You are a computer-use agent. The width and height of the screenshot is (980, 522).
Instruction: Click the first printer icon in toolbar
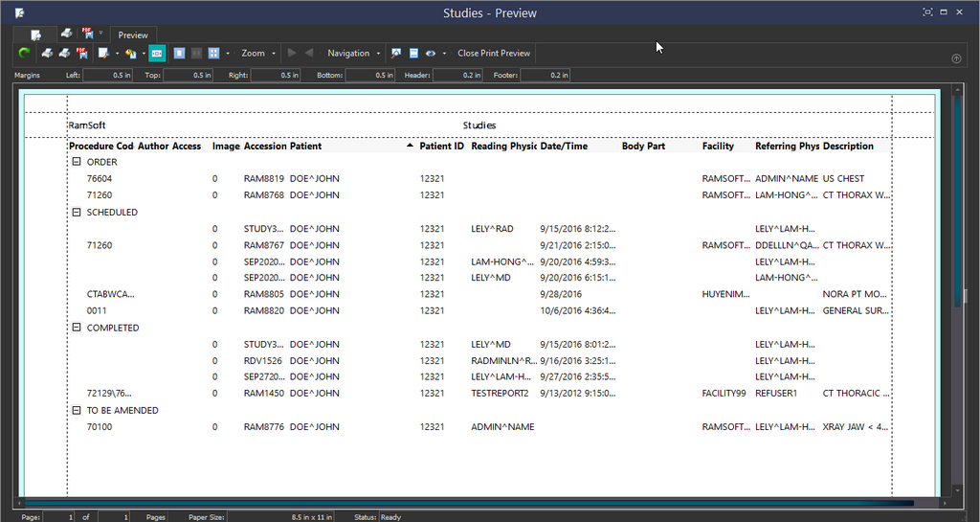46,54
